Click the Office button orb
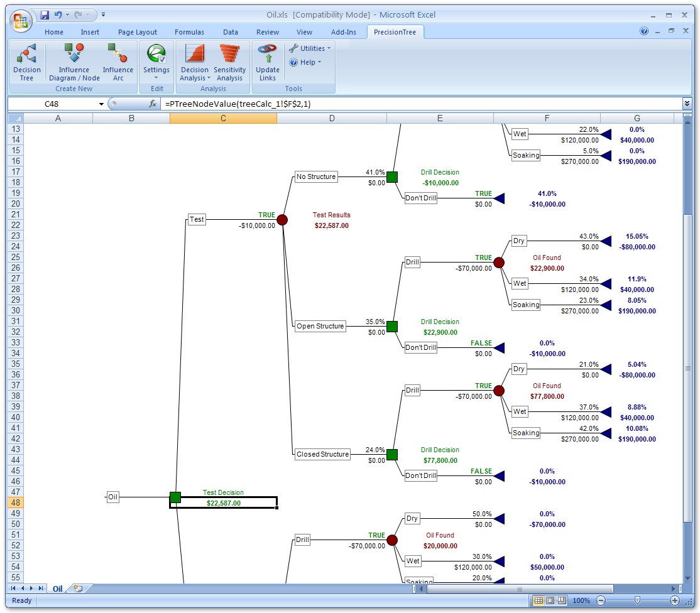 click(21, 21)
